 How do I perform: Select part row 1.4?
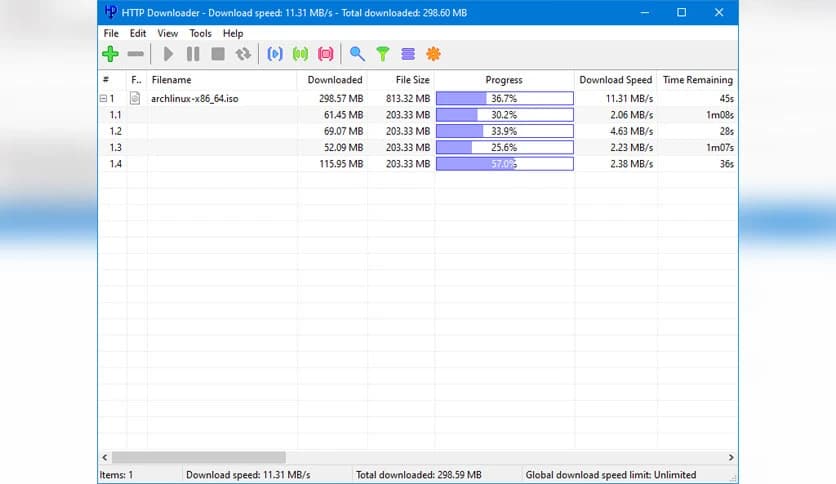pos(418,164)
